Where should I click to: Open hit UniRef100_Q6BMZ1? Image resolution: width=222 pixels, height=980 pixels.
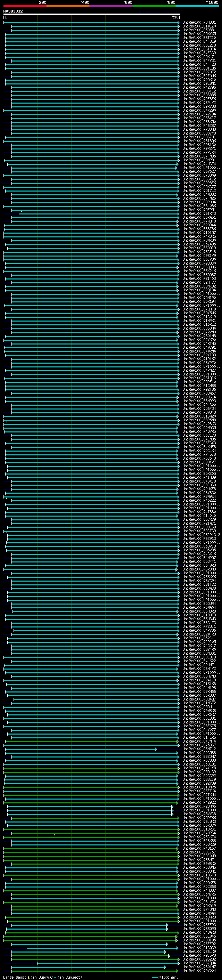click(199, 860)
